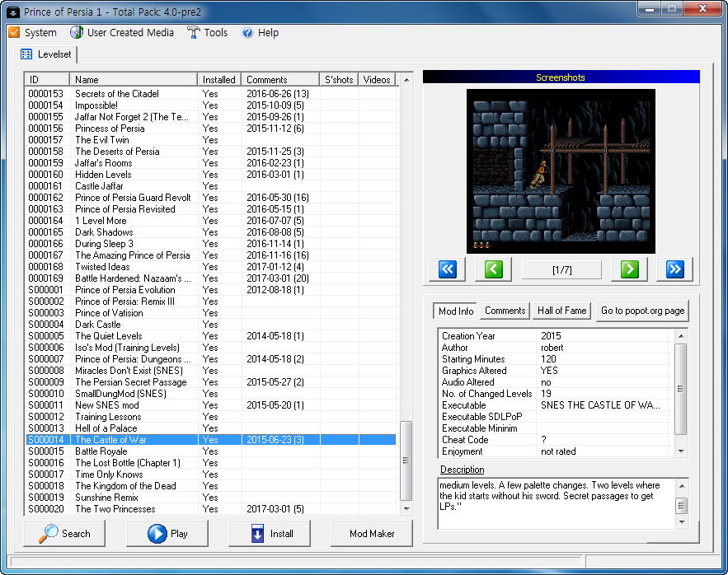Click the Tools hammer icon
This screenshot has height=575, width=728.
click(193, 32)
